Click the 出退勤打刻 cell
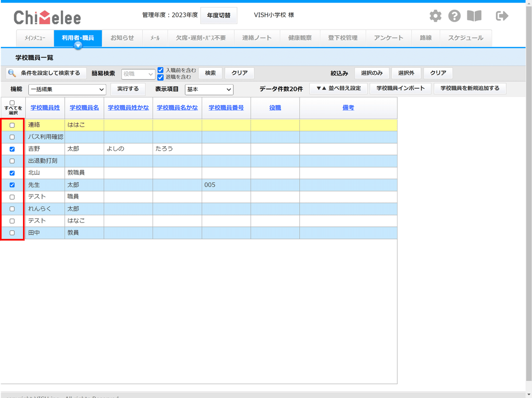This screenshot has width=532, height=398. [x=45, y=161]
